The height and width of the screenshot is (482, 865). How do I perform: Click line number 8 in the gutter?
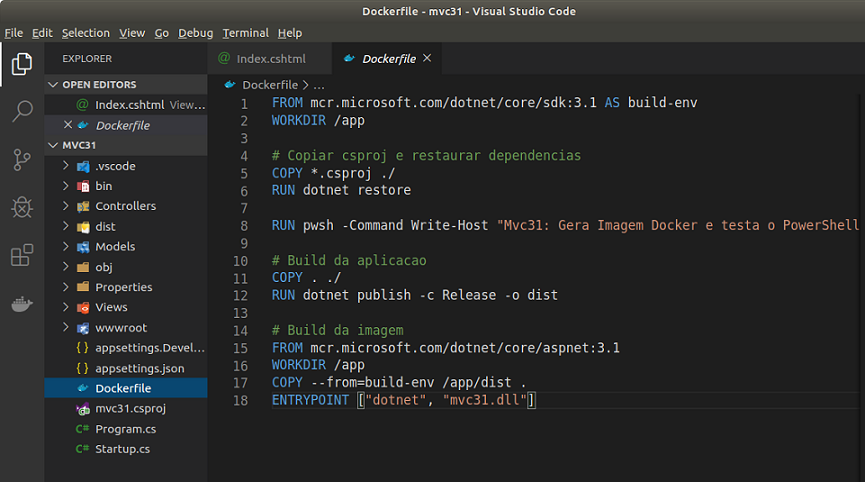(x=244, y=226)
